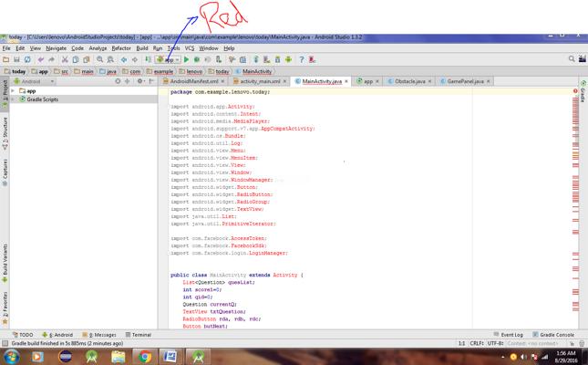
Task: Switch to the Obstacle.java tab
Action: [409, 81]
